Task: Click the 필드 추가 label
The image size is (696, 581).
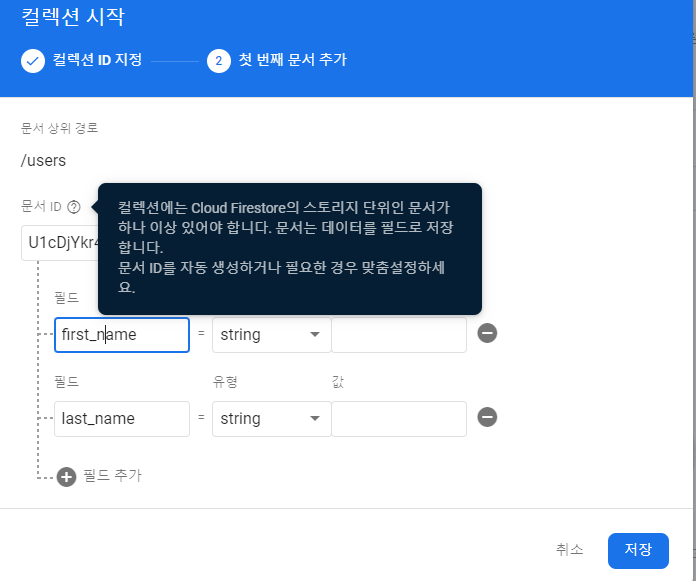Action: coord(112,475)
